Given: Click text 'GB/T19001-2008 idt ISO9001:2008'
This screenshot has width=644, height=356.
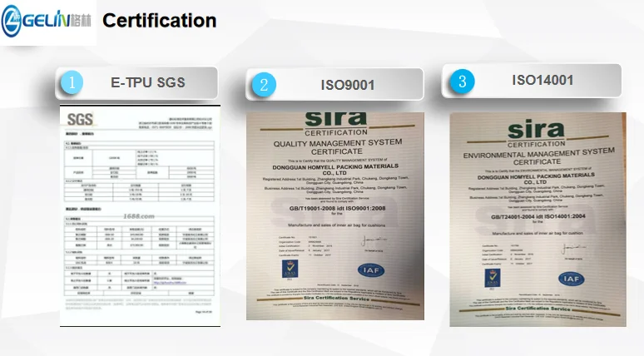Looking at the screenshot, I should tap(337, 208).
